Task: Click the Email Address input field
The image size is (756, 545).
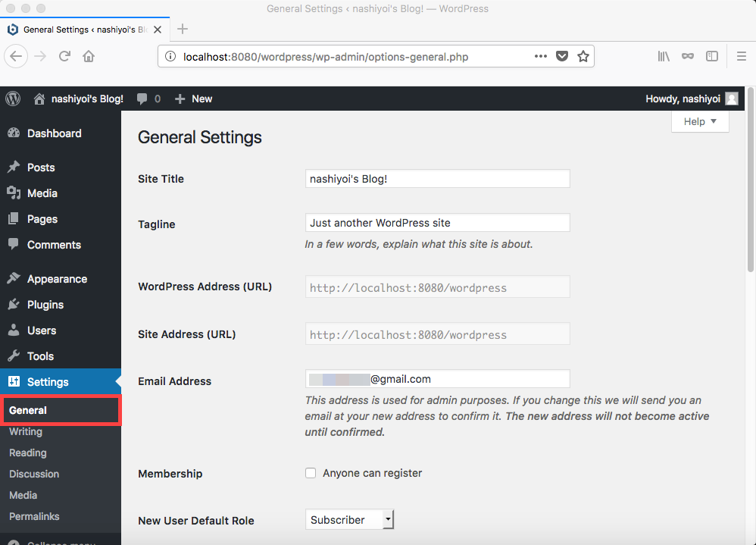Action: (x=437, y=378)
